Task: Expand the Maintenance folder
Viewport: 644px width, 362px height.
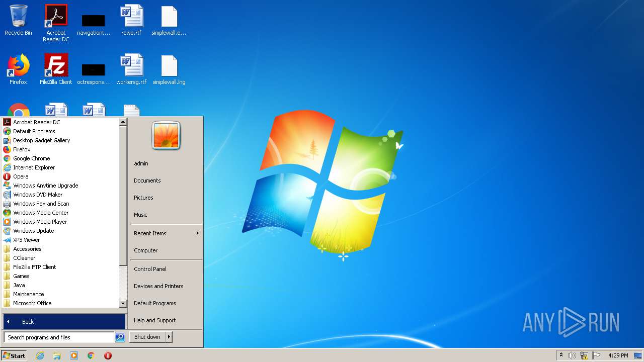Action: coord(60,294)
